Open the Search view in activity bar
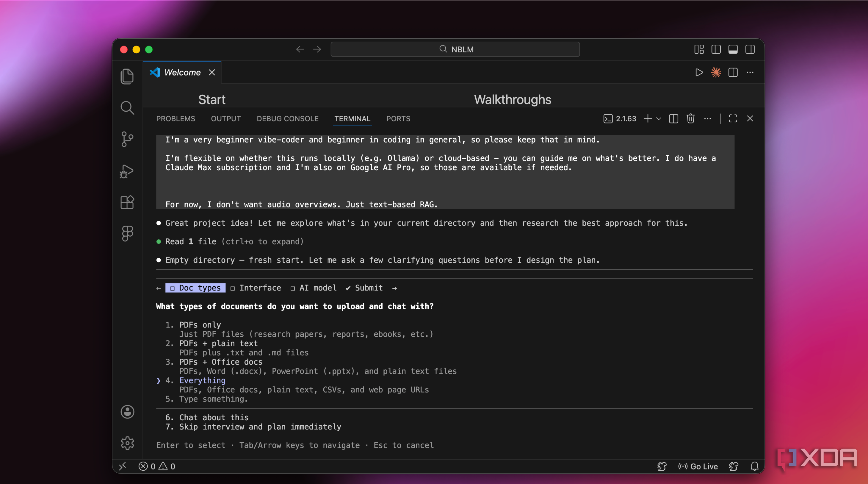868x484 pixels. (127, 108)
